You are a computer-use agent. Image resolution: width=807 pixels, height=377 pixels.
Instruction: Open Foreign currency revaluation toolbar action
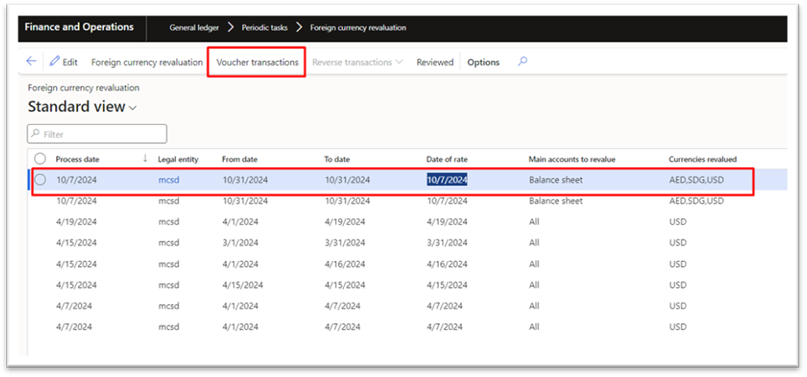(x=147, y=62)
